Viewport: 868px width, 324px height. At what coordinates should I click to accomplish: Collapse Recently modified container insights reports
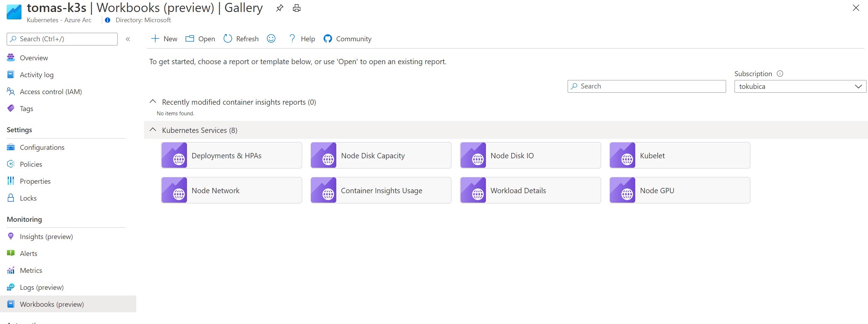[x=153, y=102]
